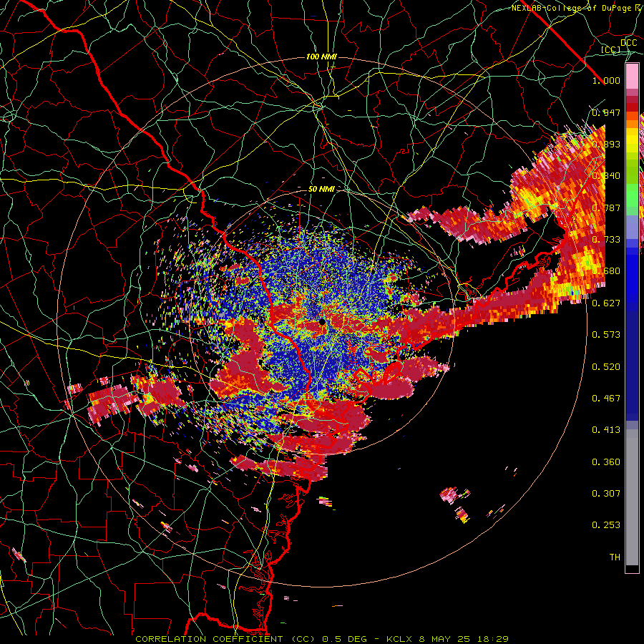The width and height of the screenshot is (644, 644).
Task: Click the '0.5 DEG' elevation text in caption
Action: [x=344, y=639]
